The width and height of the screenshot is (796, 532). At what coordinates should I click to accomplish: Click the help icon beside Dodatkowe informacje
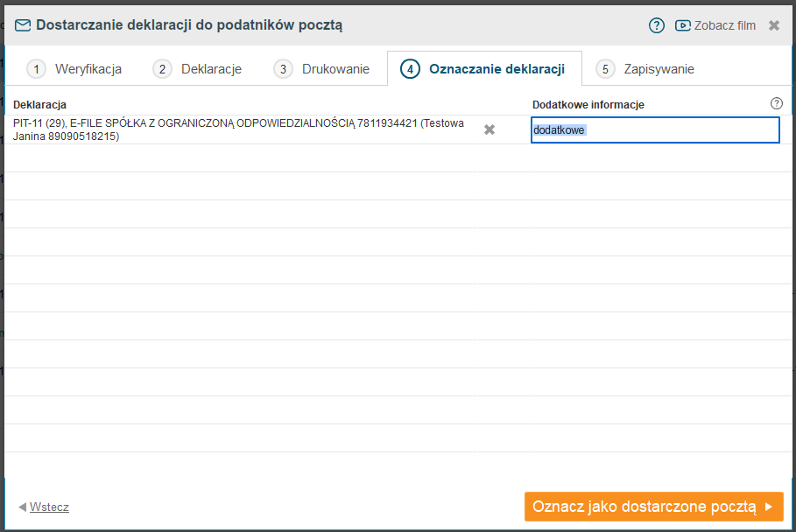coord(776,103)
